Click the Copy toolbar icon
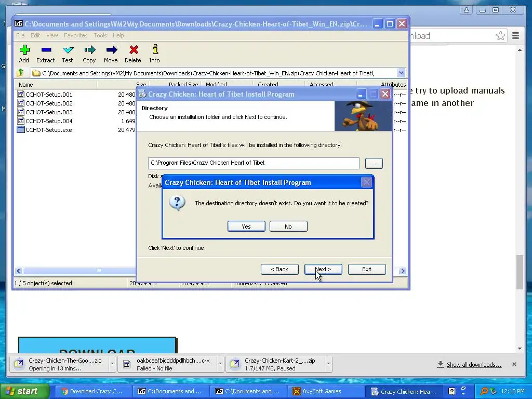 (x=89, y=54)
